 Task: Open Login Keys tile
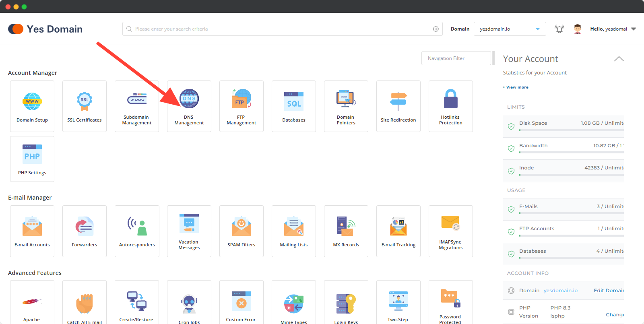[x=346, y=302]
